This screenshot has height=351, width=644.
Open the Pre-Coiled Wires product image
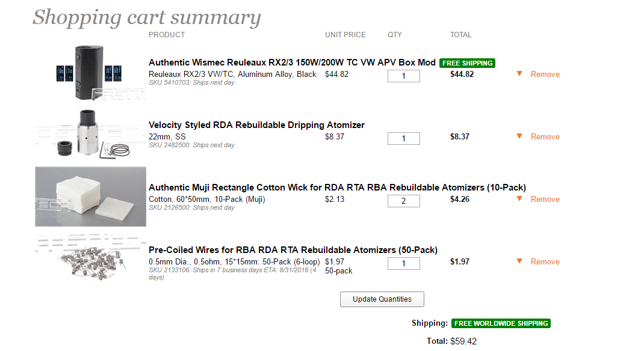pyautogui.click(x=90, y=258)
